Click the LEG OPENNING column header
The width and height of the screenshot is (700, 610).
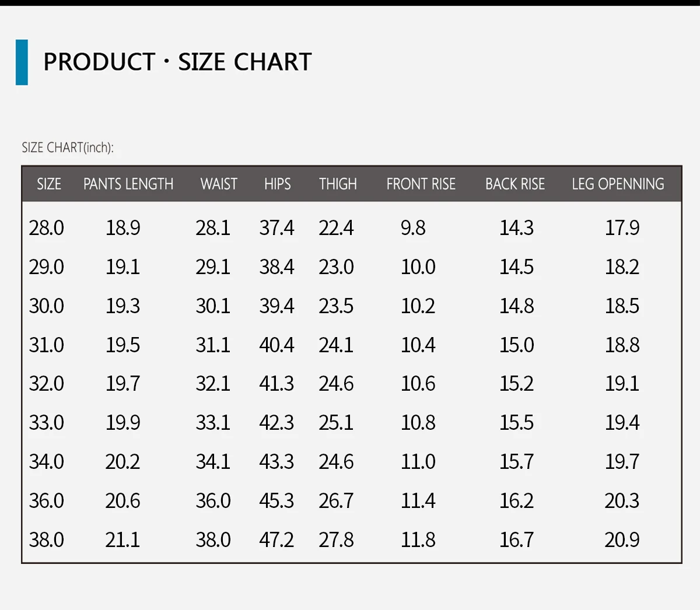pyautogui.click(x=618, y=184)
